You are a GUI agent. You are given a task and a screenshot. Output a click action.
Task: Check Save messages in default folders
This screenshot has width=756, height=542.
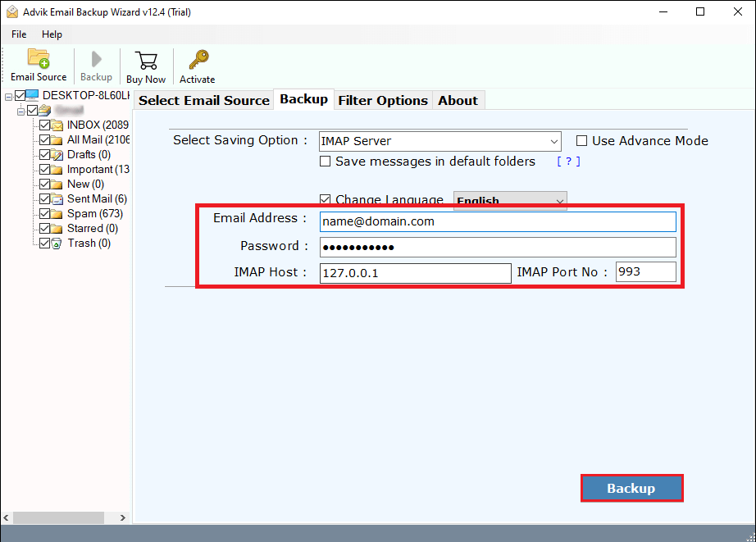click(x=326, y=162)
